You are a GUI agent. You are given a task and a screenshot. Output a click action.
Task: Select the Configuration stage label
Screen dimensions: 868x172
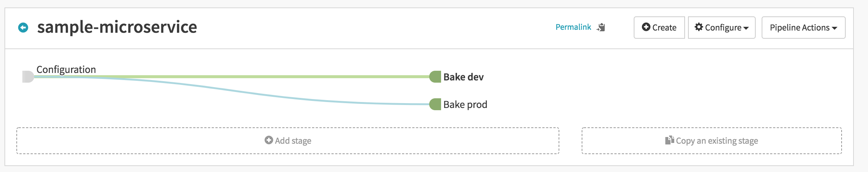coord(66,70)
